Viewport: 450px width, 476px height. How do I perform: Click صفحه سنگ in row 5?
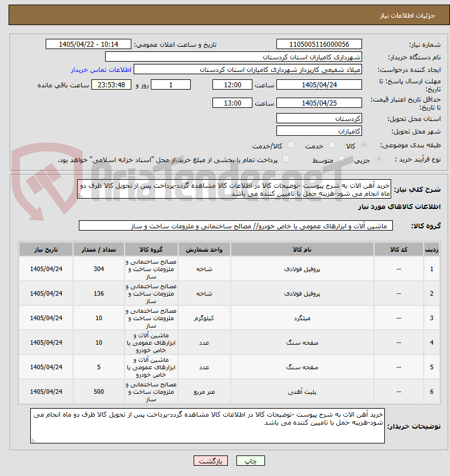pos(302,367)
